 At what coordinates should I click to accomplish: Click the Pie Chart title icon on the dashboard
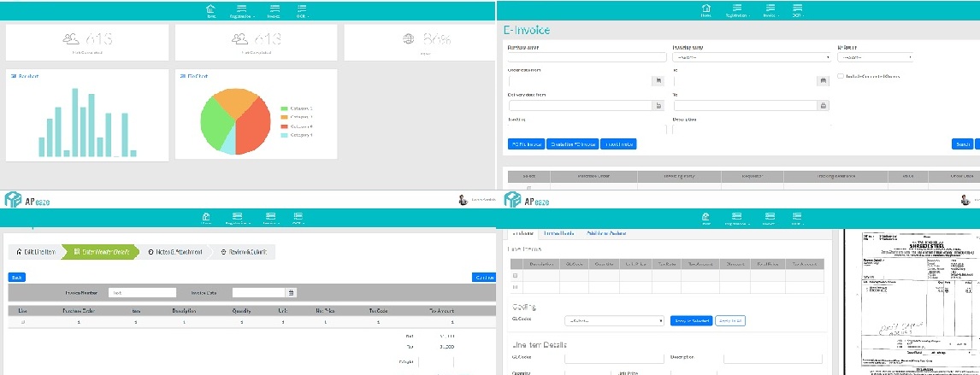[x=182, y=76]
